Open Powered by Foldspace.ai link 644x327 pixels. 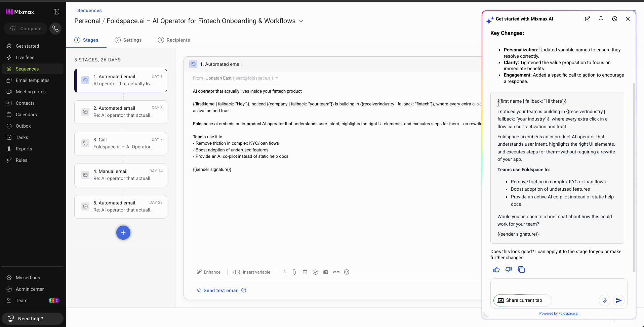[559, 313]
